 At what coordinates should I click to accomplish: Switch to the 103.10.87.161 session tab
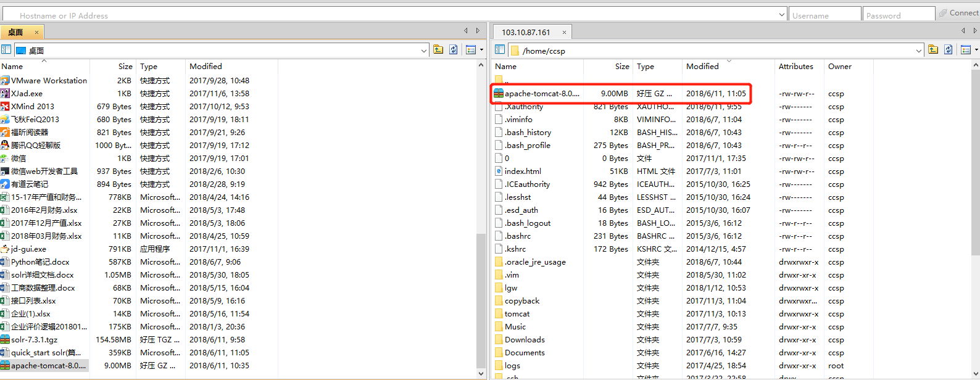point(526,32)
